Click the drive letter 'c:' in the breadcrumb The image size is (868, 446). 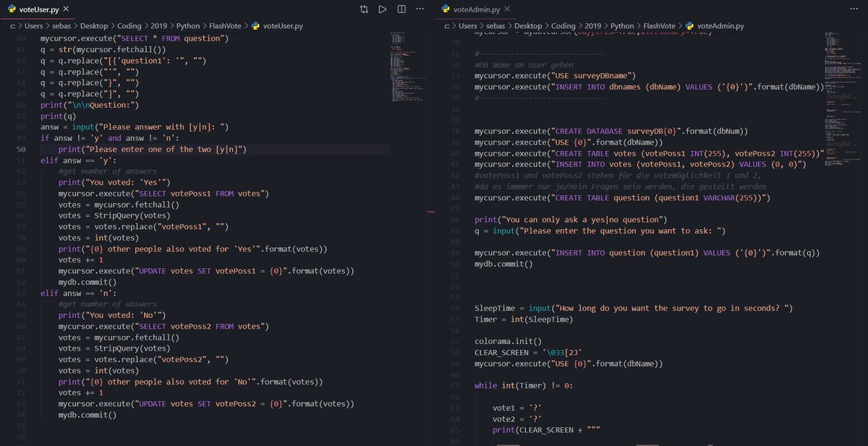pyautogui.click(x=12, y=25)
